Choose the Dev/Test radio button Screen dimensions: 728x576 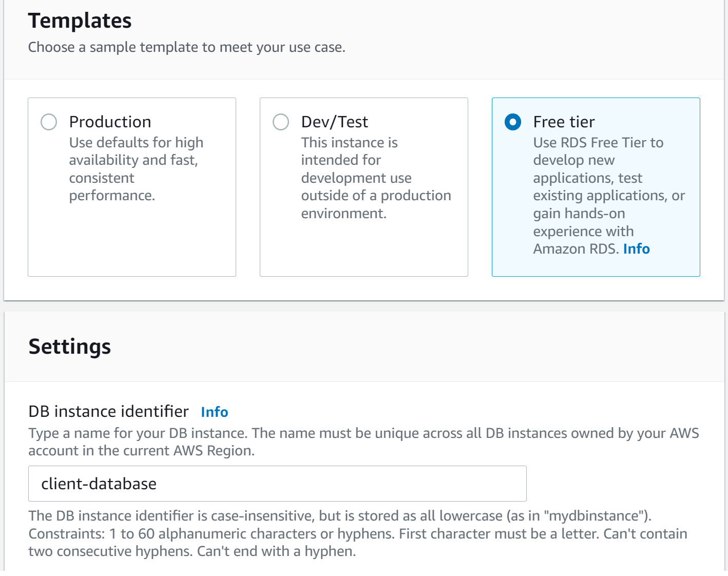(281, 122)
